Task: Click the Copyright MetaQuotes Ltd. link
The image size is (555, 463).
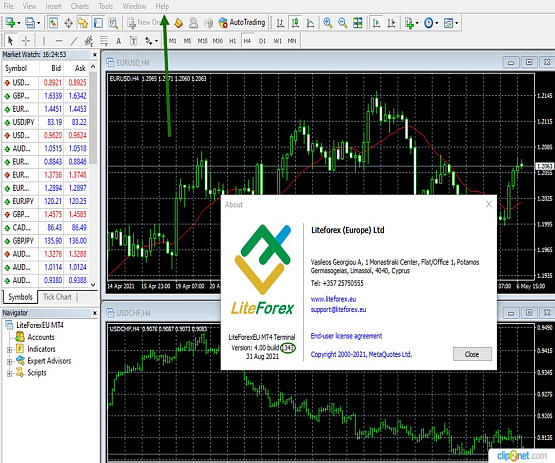Action: (361, 354)
